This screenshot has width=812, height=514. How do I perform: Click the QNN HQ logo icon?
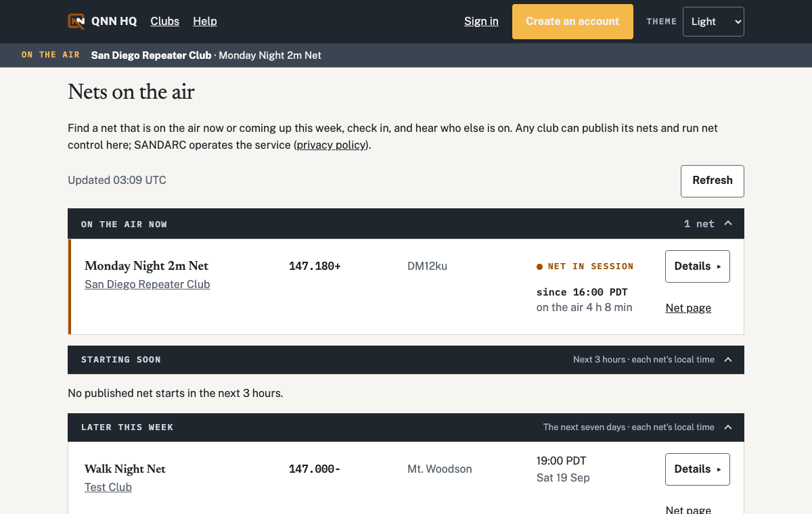76,21
